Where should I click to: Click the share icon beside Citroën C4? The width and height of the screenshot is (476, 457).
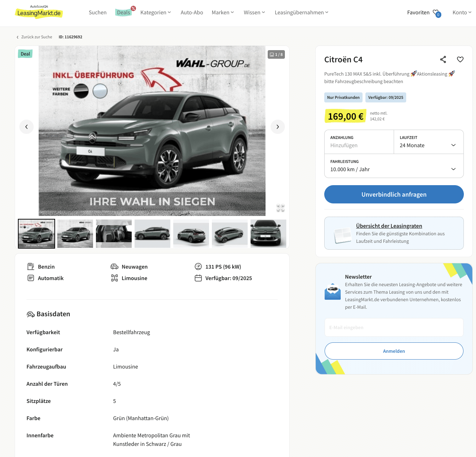[443, 59]
